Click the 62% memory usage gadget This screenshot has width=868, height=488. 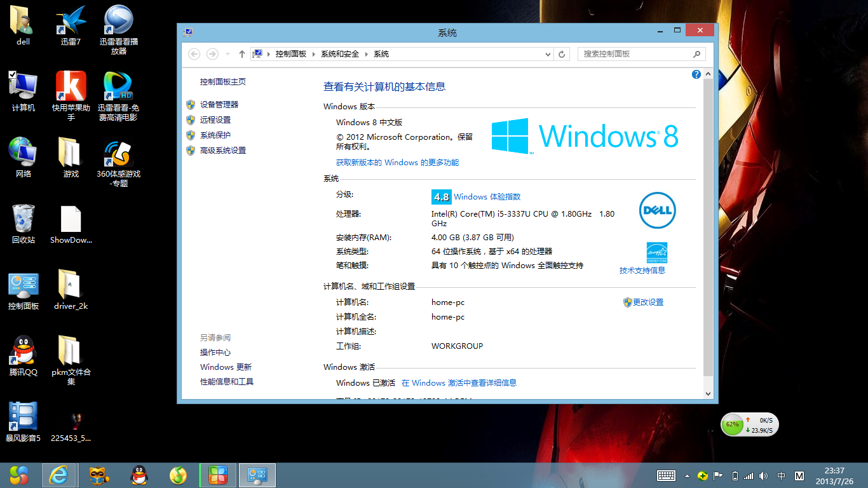coord(733,425)
